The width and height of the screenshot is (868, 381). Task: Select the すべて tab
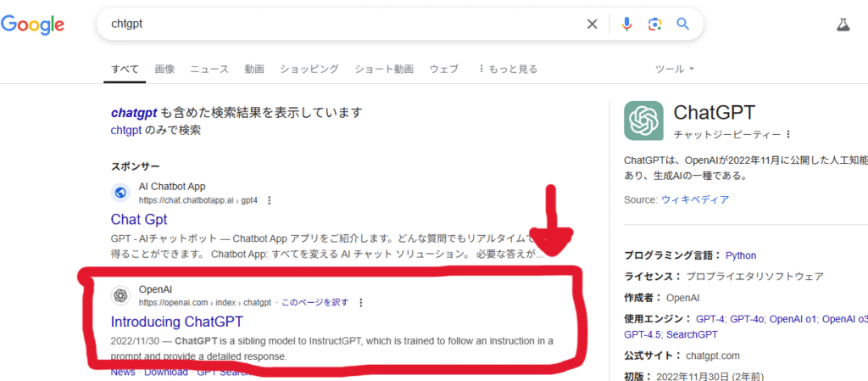pyautogui.click(x=125, y=70)
